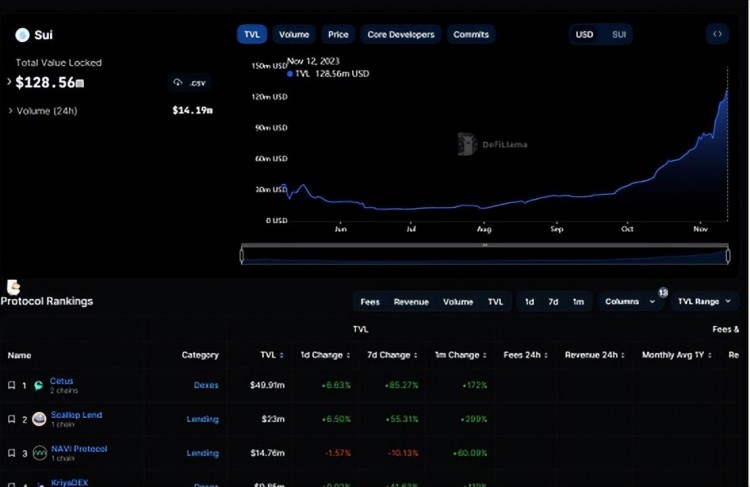Open the Scallop Lend protocol page
This screenshot has height=487, width=750.
pyautogui.click(x=77, y=415)
